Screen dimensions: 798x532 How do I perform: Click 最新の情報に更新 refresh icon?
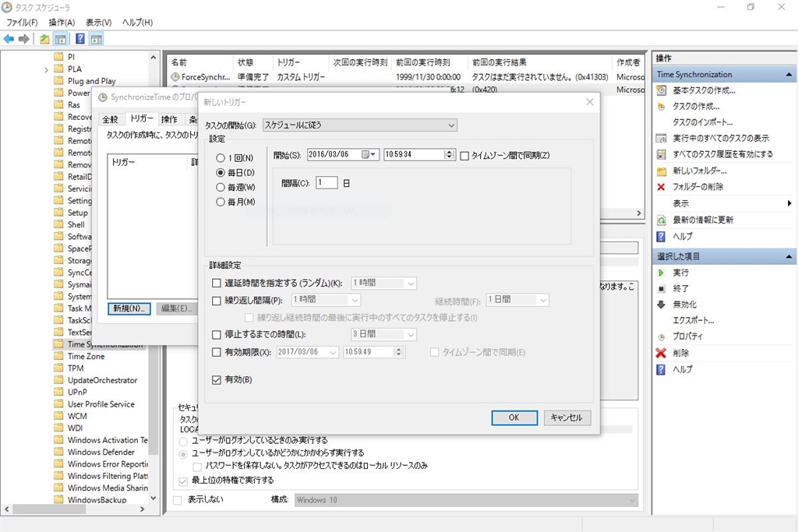pos(661,220)
